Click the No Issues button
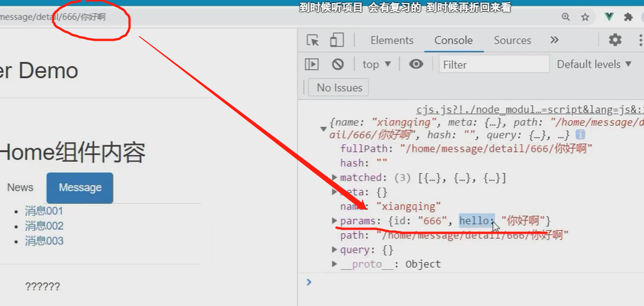This screenshot has width=644, height=306. click(x=340, y=88)
